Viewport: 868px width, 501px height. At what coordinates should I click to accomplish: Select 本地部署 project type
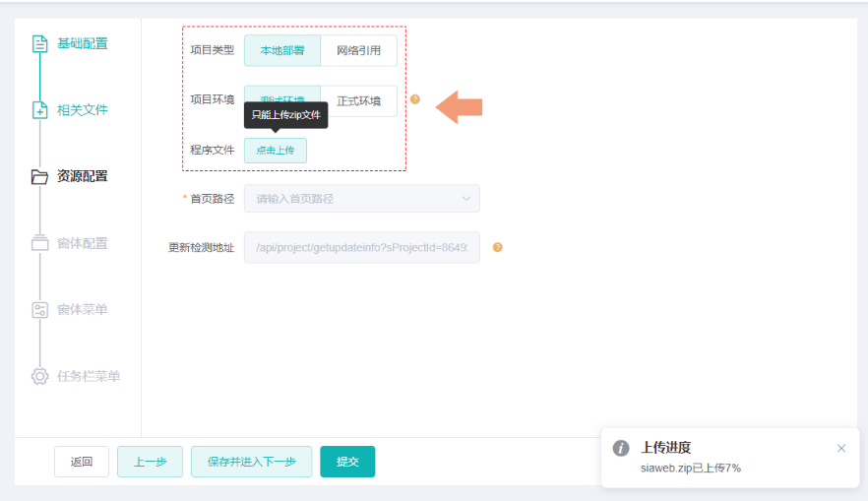click(282, 50)
